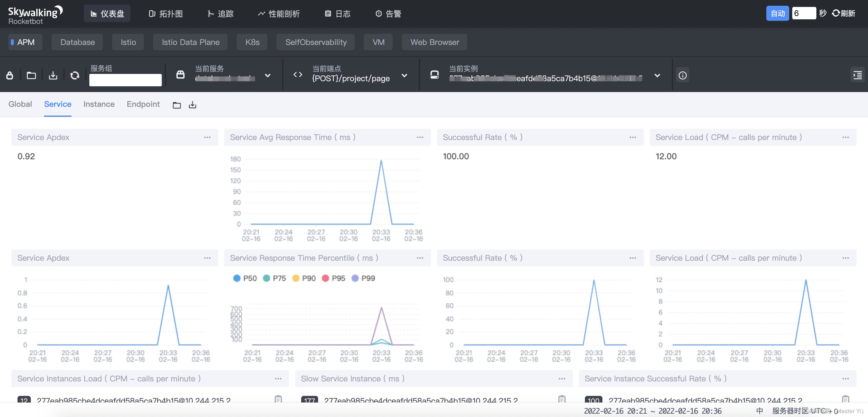This screenshot has width=868, height=417.
Task: Click the folder icon beside Endpoint tab
Action: [x=177, y=105]
